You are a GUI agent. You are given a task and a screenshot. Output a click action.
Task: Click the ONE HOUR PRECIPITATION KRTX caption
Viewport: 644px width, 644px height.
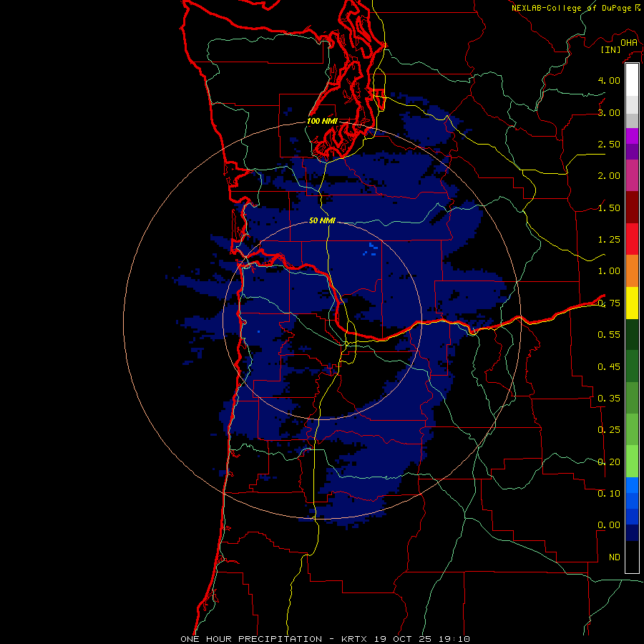pyautogui.click(x=325, y=639)
